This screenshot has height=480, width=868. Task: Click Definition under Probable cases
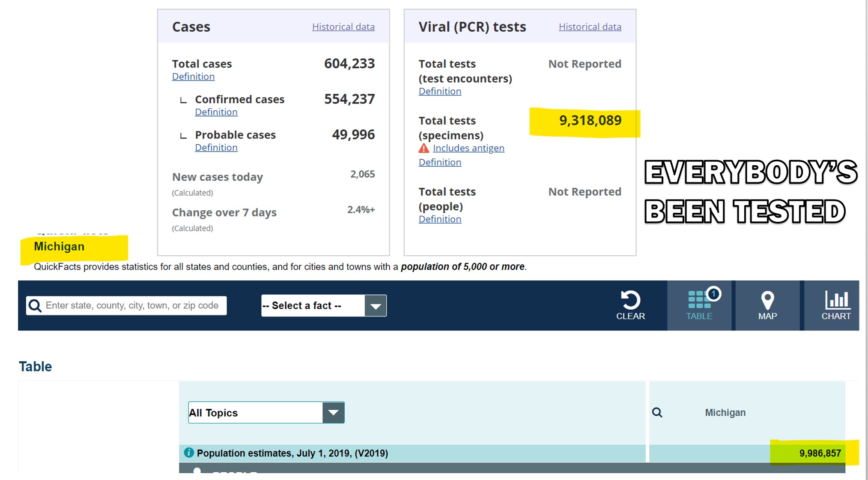click(216, 148)
